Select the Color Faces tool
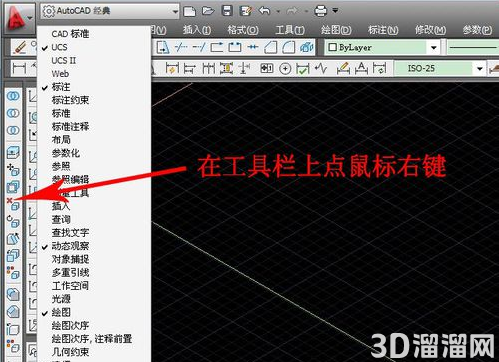This screenshot has width=499, height=362. [x=13, y=273]
